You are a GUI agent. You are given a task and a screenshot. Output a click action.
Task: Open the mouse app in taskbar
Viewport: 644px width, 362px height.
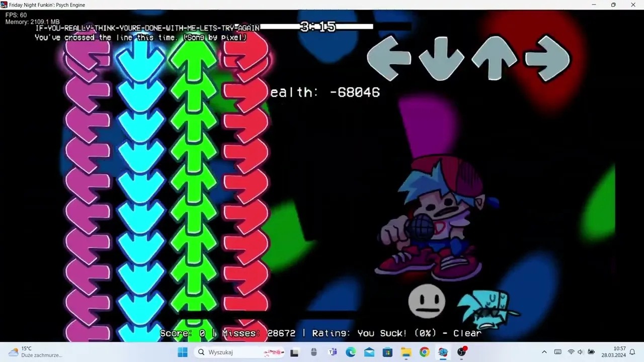click(x=314, y=352)
